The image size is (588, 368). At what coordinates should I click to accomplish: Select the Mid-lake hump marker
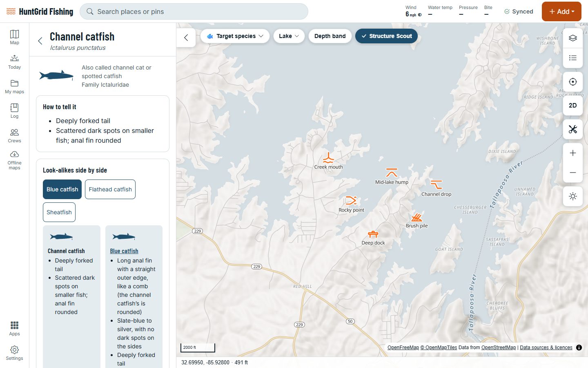click(392, 176)
